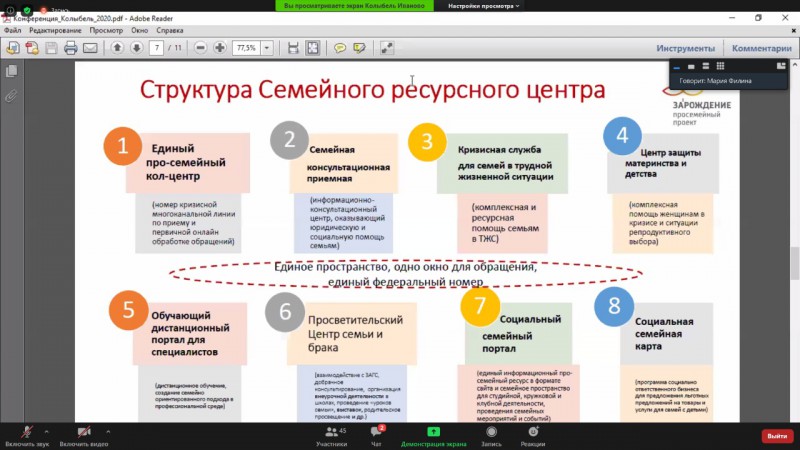
Task: Open the attachments paperclip panel
Action: [12, 96]
